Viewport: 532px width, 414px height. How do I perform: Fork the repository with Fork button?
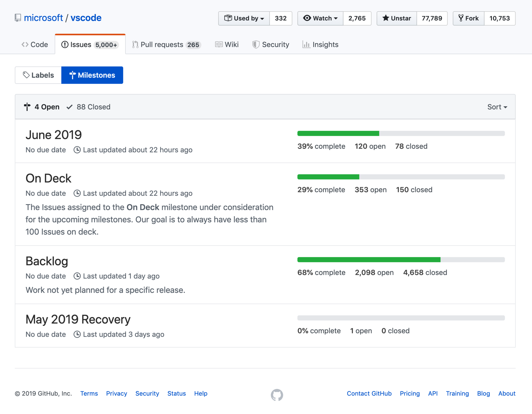[469, 18]
